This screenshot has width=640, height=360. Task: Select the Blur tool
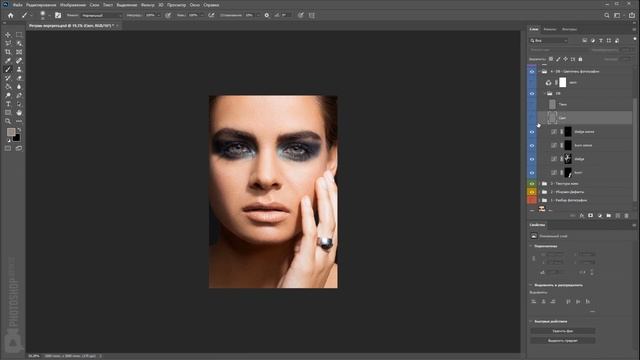tap(19, 87)
